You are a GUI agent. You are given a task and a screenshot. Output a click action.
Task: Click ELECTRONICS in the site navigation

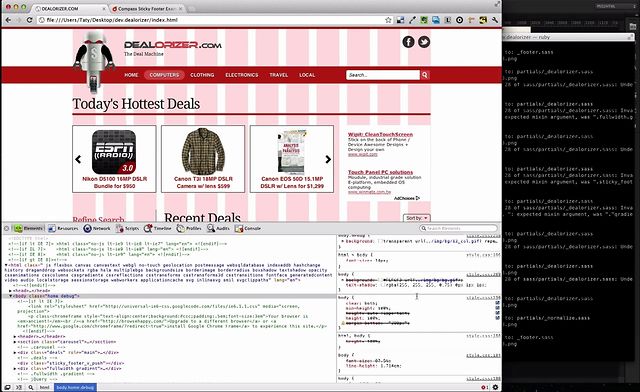[x=242, y=75]
